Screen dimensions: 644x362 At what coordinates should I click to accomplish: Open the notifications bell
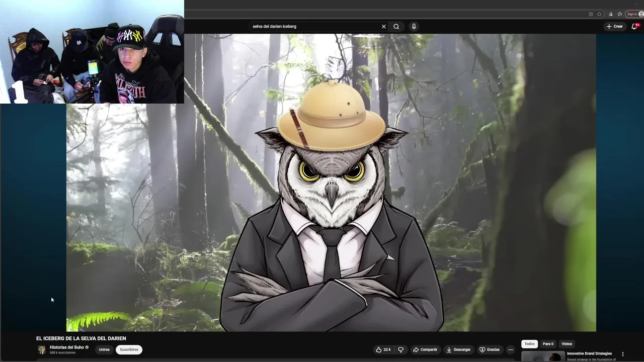coord(634,27)
